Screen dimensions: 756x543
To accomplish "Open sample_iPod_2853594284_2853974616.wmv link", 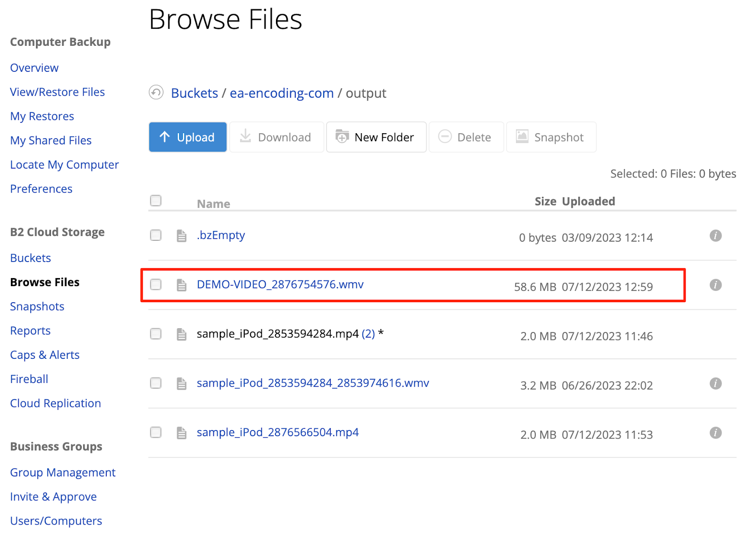I will pos(313,383).
